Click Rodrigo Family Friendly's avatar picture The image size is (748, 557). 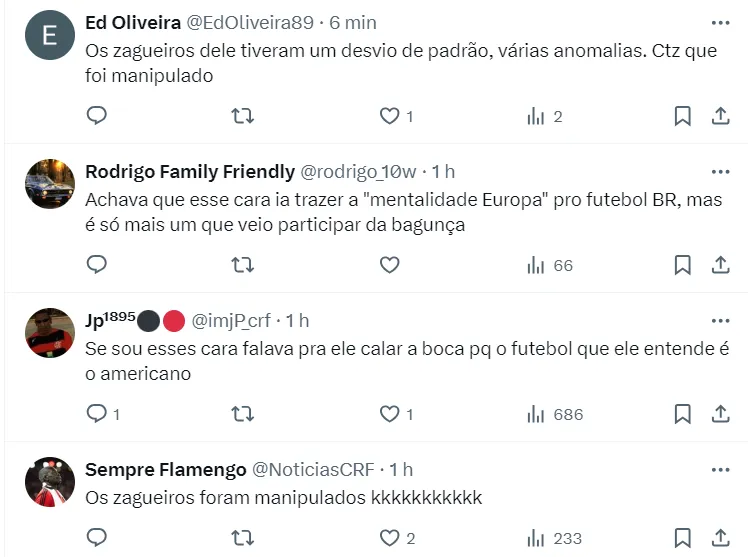[50, 184]
